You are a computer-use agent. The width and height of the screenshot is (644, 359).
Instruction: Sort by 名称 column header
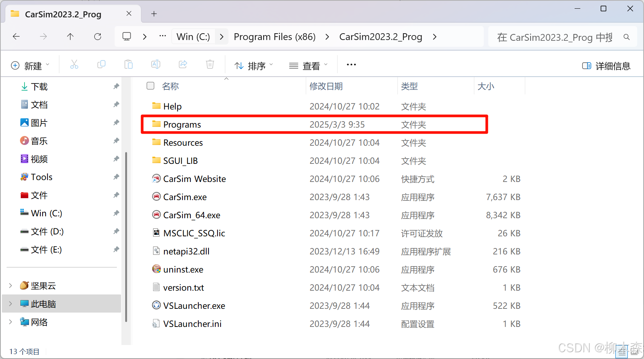point(170,86)
